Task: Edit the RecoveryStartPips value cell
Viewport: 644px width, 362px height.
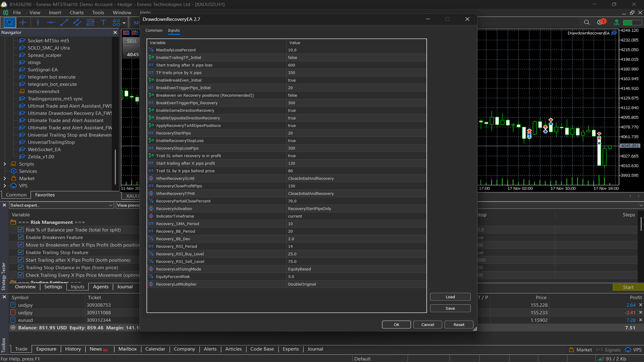Action: coord(356,133)
